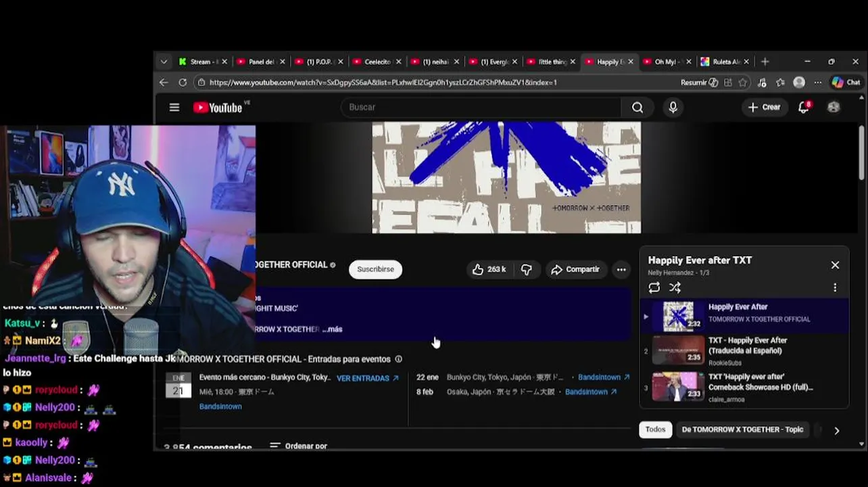868x487 pixels.
Task: Reload the page with refresh icon
Action: tap(183, 83)
